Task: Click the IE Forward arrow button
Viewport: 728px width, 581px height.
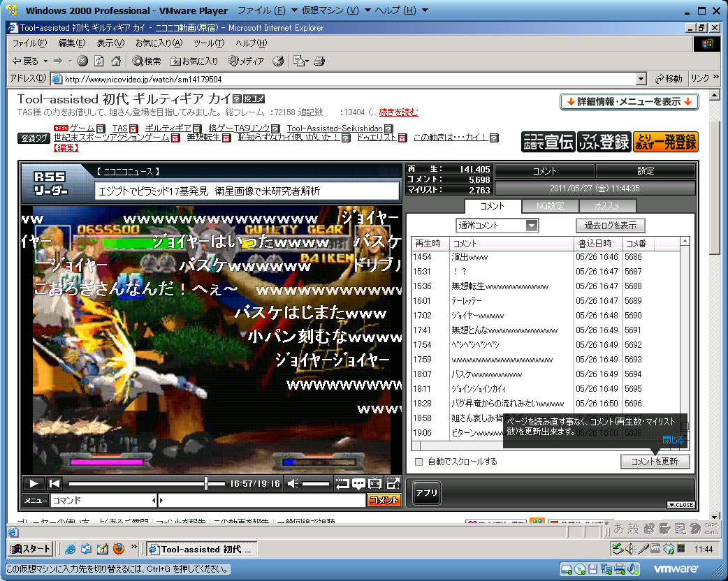Action: [x=57, y=61]
